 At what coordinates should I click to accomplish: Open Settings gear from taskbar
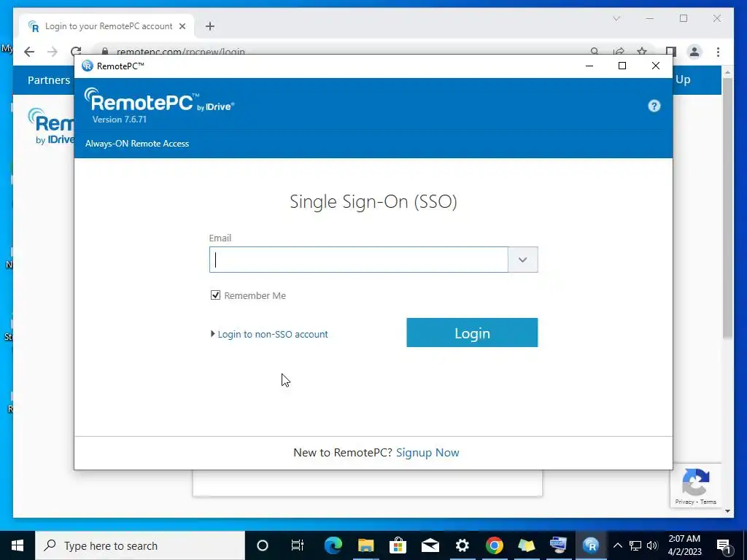click(x=462, y=545)
